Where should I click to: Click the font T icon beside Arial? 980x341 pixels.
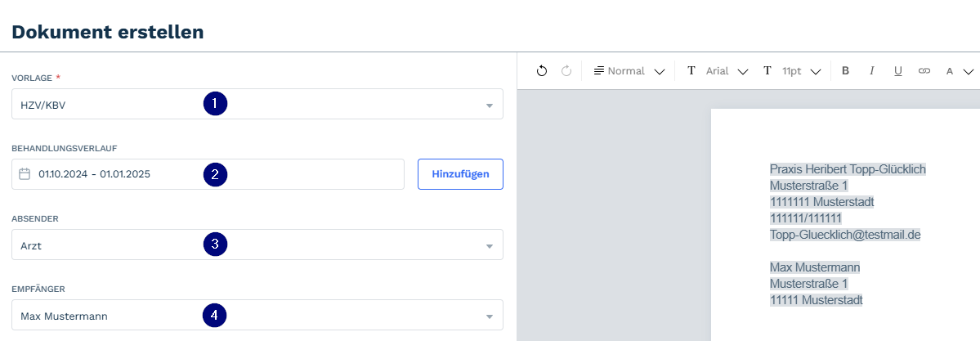691,70
